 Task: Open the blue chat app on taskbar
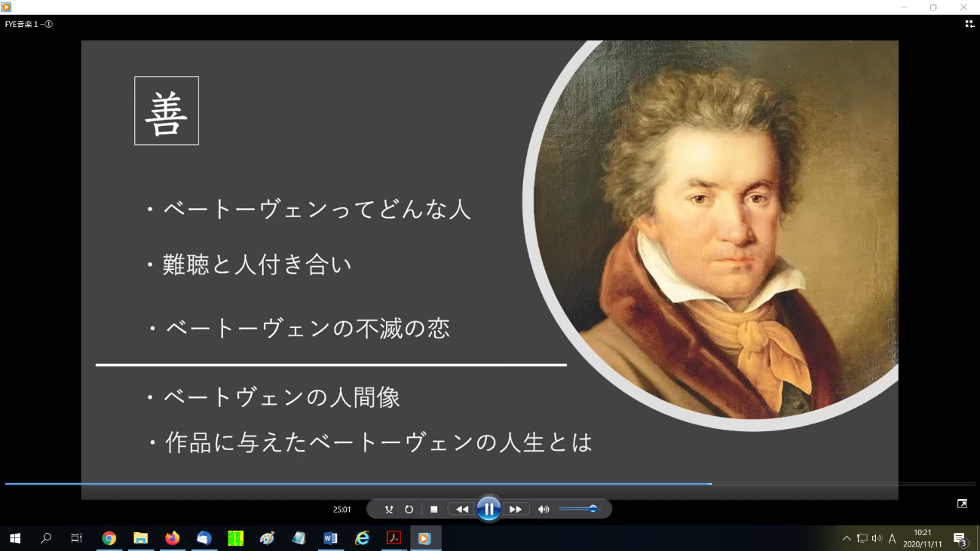coord(204,538)
